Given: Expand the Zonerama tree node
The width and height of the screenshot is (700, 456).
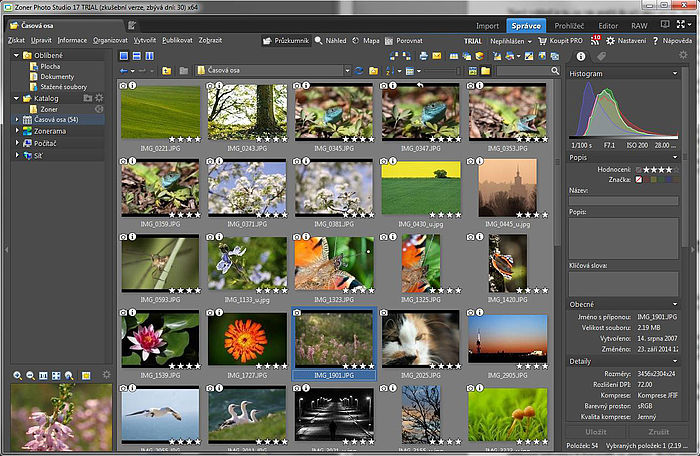Looking at the screenshot, I should point(16,131).
